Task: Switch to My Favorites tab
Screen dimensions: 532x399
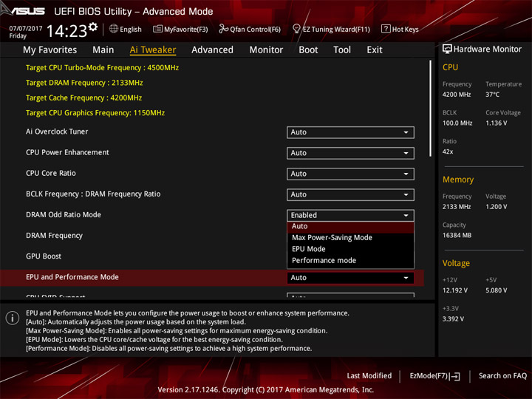Action: (50, 50)
